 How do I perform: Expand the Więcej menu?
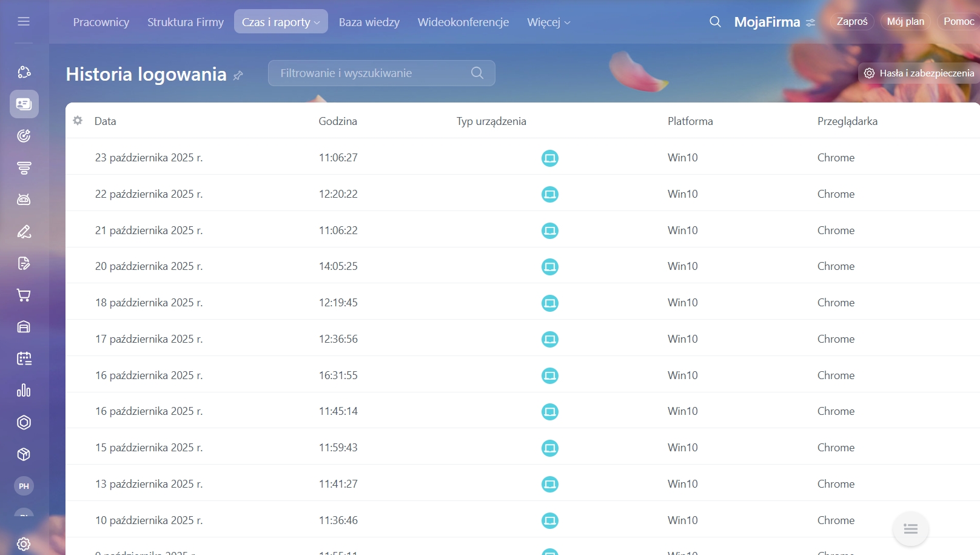pyautogui.click(x=548, y=22)
